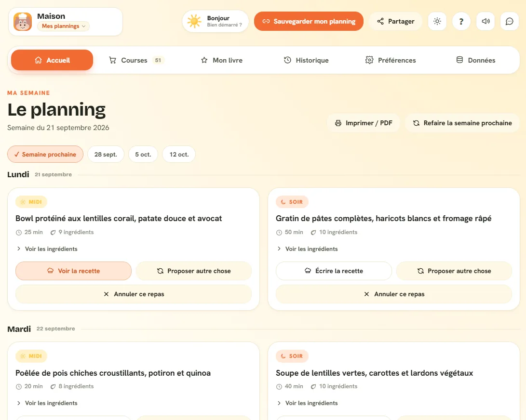Open help via question mark icon

point(461,21)
